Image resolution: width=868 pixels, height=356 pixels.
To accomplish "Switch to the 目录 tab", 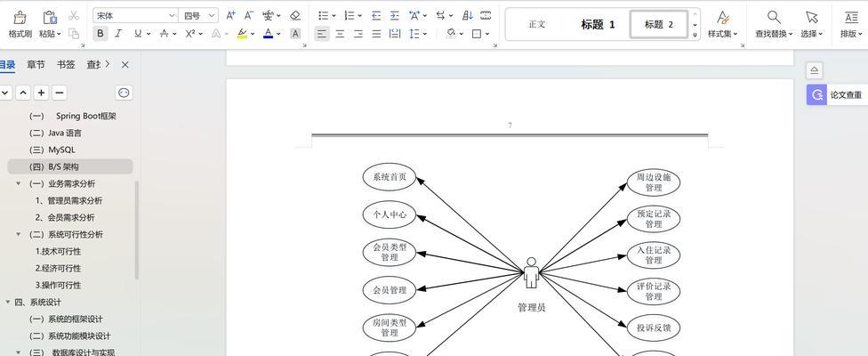I will click(x=7, y=65).
